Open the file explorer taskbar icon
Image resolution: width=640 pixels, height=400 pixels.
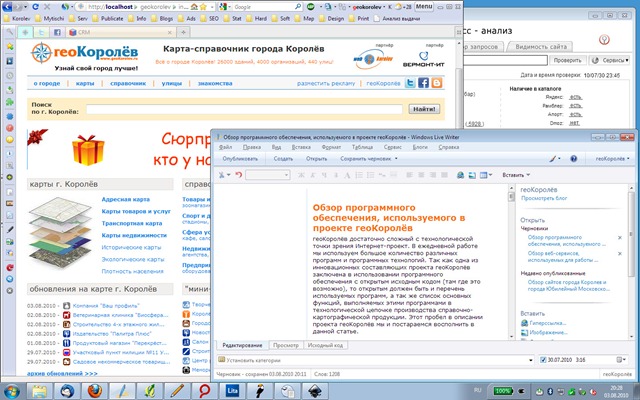point(40,391)
